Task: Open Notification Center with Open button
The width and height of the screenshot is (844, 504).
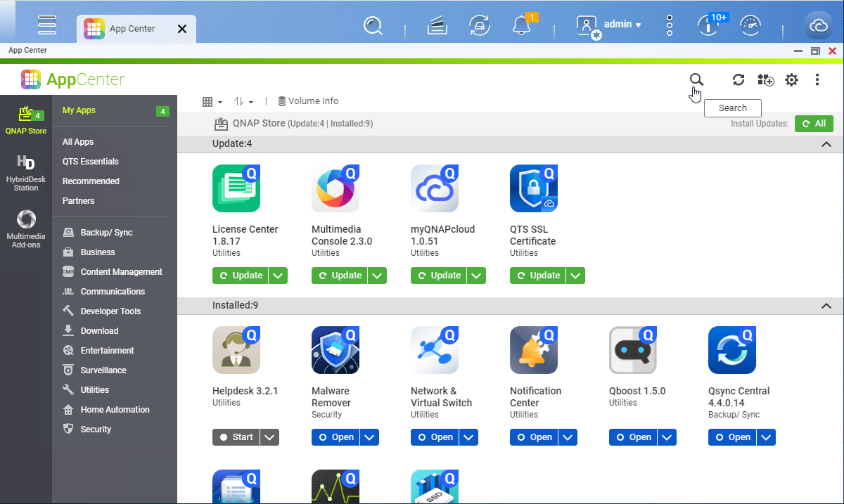Action: 535,437
